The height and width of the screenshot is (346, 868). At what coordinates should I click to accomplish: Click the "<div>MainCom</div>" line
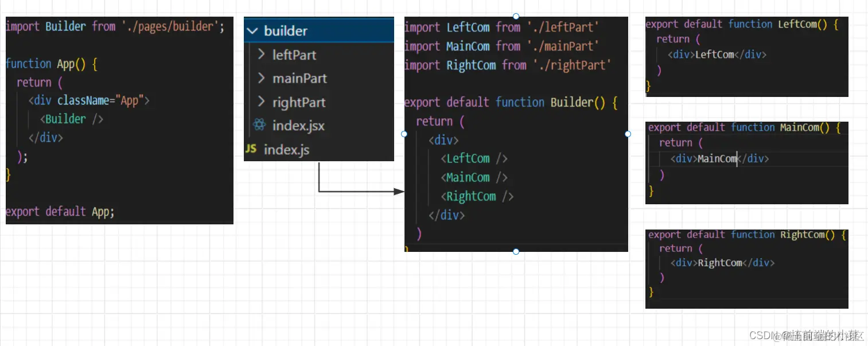click(x=719, y=158)
